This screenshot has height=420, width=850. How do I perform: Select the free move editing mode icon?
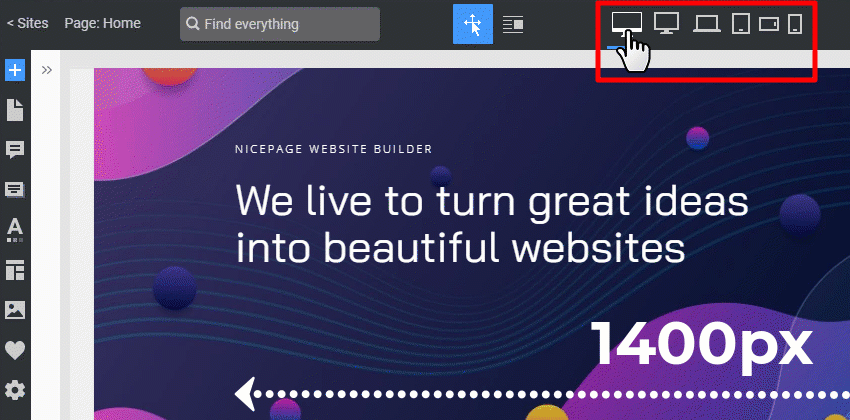pos(473,24)
